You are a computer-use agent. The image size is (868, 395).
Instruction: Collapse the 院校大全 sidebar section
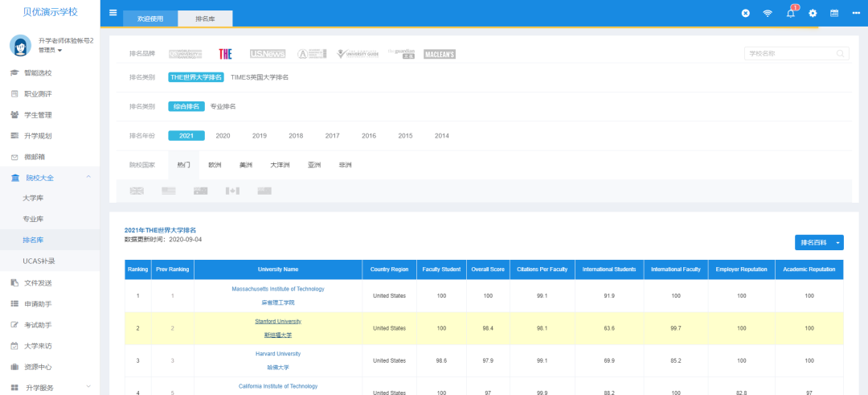coord(50,177)
